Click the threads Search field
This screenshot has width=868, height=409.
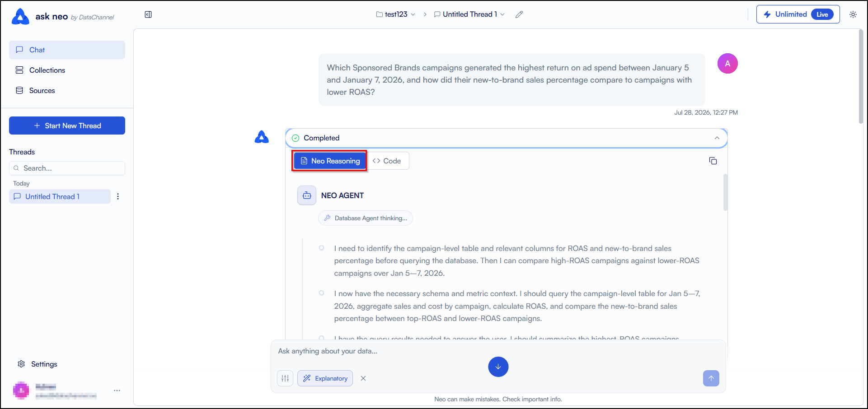coord(67,168)
